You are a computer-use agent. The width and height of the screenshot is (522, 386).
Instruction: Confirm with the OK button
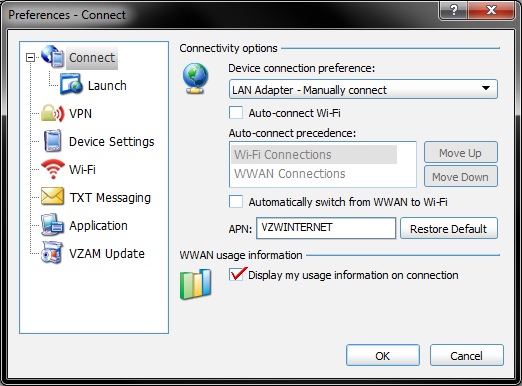pos(383,356)
